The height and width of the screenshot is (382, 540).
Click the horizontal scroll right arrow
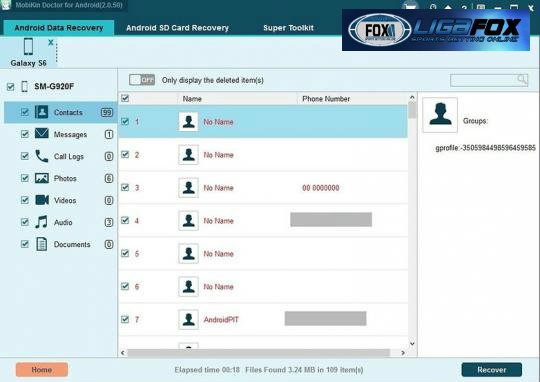[x=403, y=353]
